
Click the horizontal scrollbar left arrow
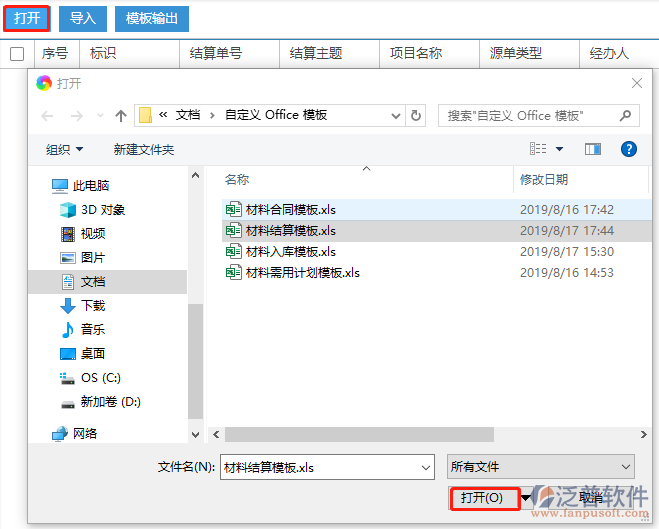216,434
